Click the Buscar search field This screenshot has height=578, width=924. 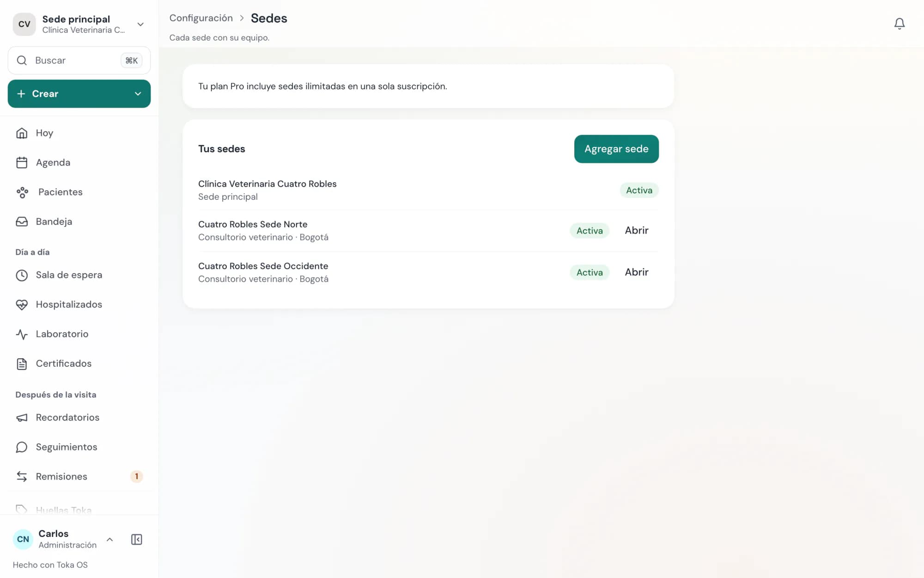point(79,61)
